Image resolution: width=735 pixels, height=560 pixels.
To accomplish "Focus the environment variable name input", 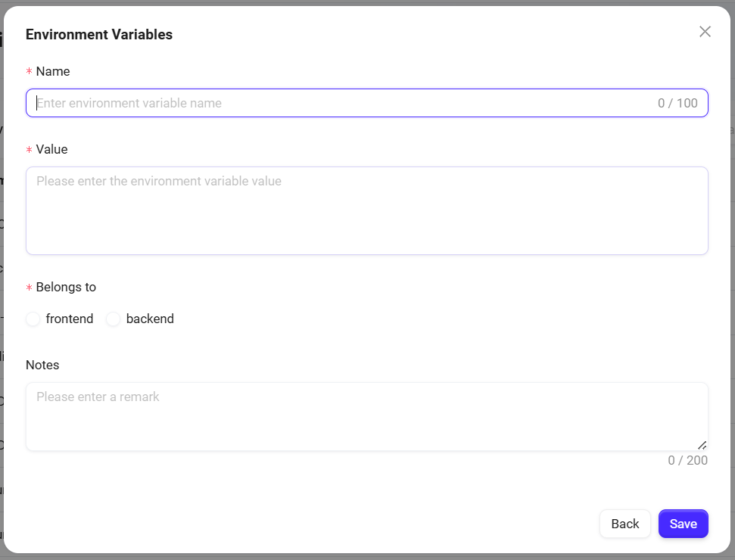I will (341, 103).
